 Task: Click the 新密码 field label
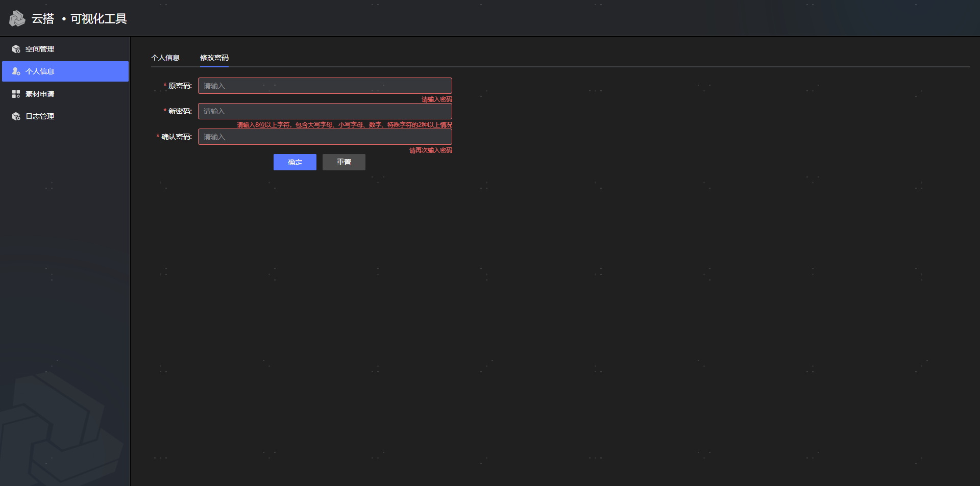tap(180, 111)
